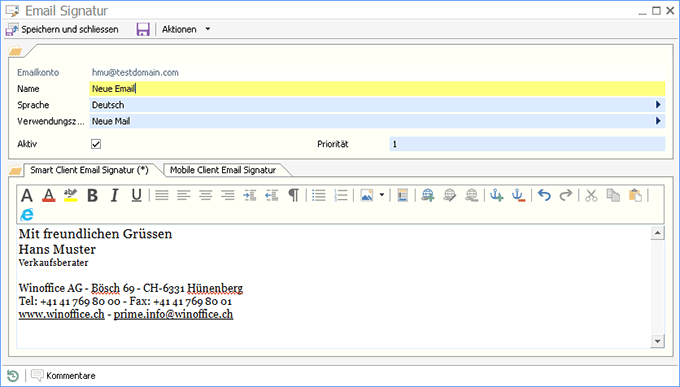Click the Verkaufsberater line
The height and width of the screenshot is (387, 680).
[x=53, y=262]
